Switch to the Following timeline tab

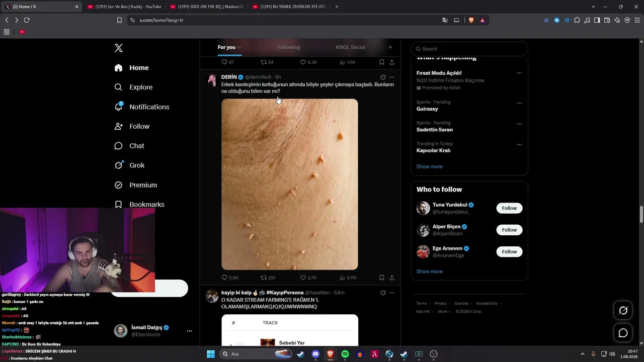(x=289, y=47)
